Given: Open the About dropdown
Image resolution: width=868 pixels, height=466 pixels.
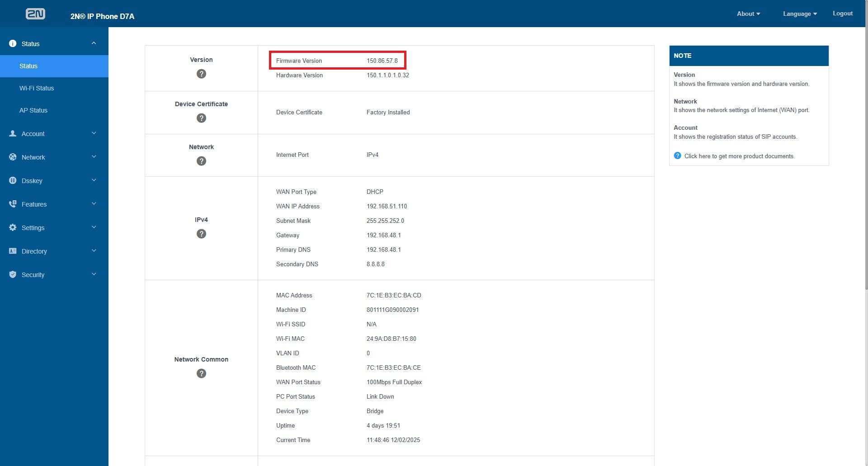Looking at the screenshot, I should point(748,14).
